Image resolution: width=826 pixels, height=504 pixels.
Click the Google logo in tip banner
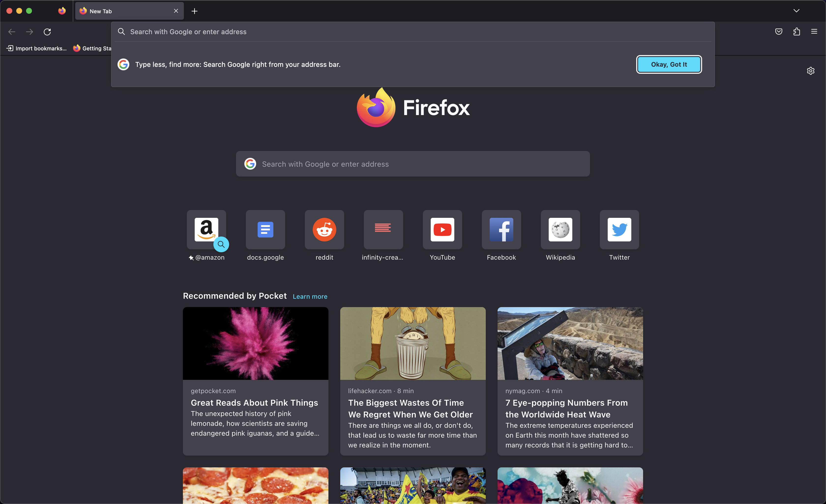click(x=123, y=64)
